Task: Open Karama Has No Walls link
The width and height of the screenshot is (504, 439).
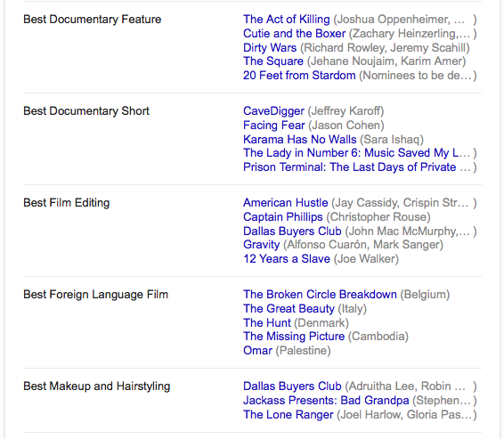Action: pos(300,140)
